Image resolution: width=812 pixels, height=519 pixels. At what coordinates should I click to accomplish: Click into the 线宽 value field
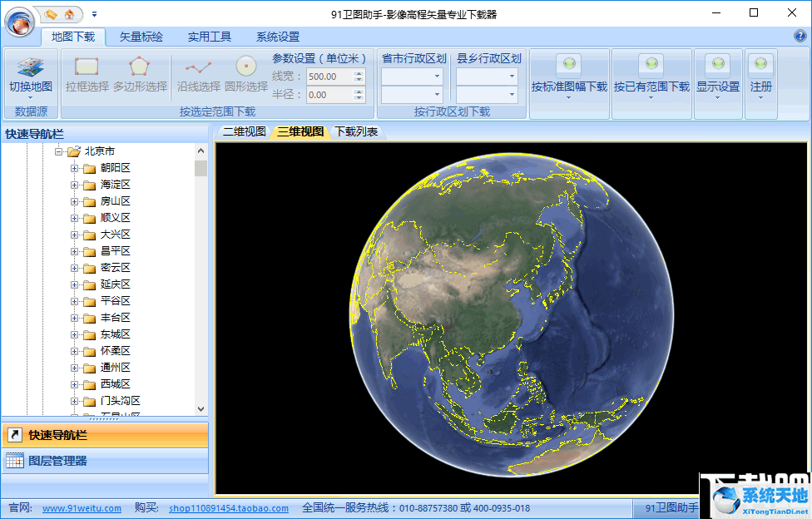[329, 77]
